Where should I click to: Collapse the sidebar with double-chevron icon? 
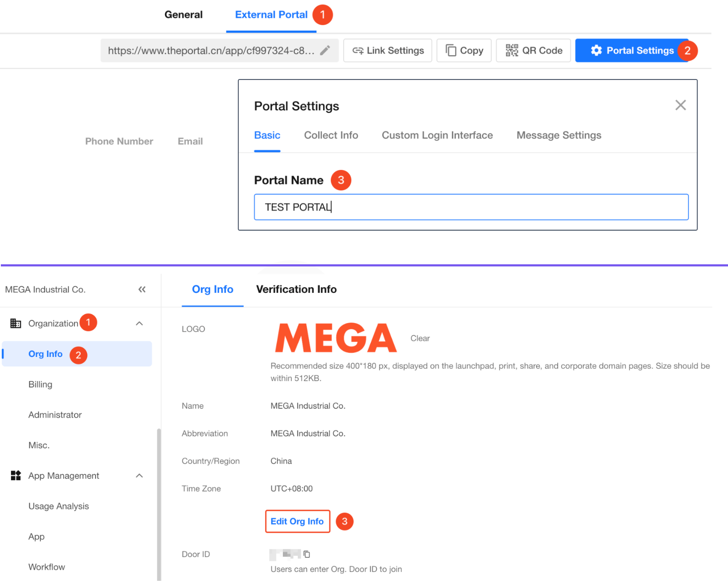142,289
